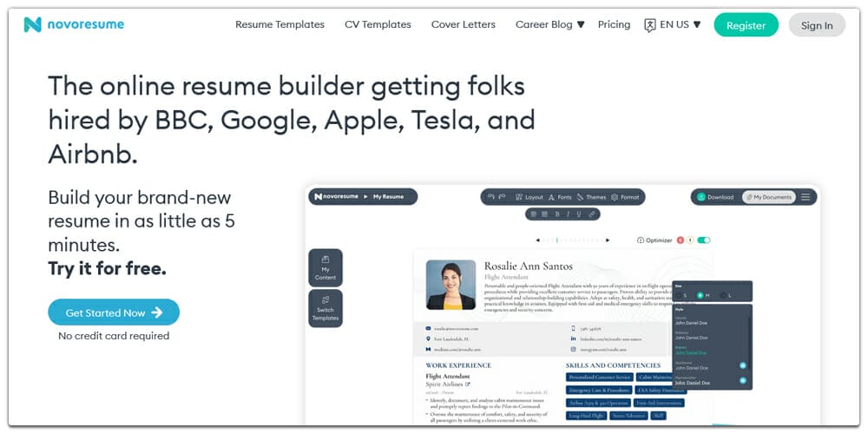This screenshot has height=434, width=868.
Task: Open Cover Letters page
Action: (x=463, y=24)
